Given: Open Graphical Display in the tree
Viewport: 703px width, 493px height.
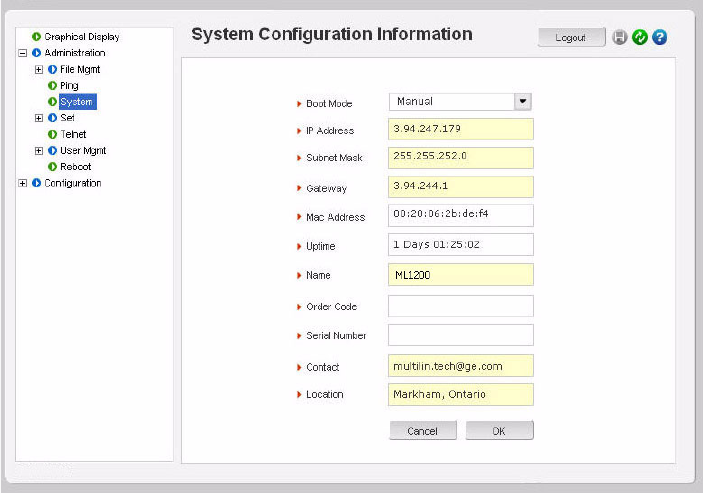Looking at the screenshot, I should click(82, 37).
